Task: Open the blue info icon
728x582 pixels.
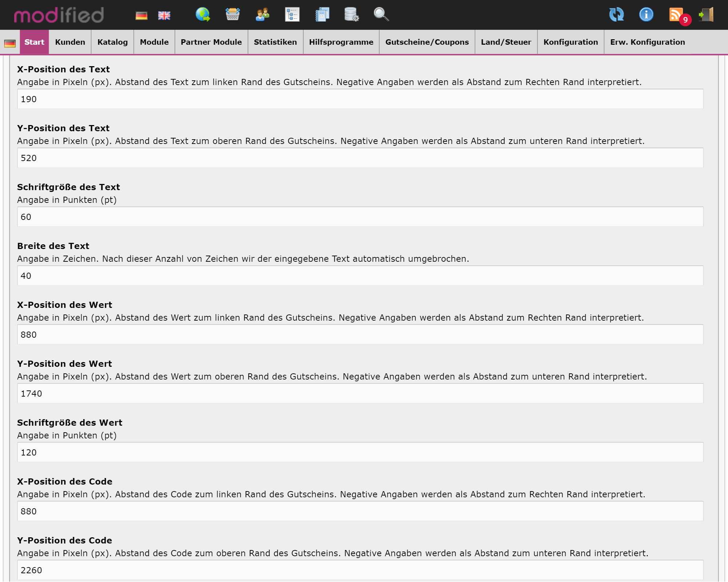Action: (x=646, y=15)
